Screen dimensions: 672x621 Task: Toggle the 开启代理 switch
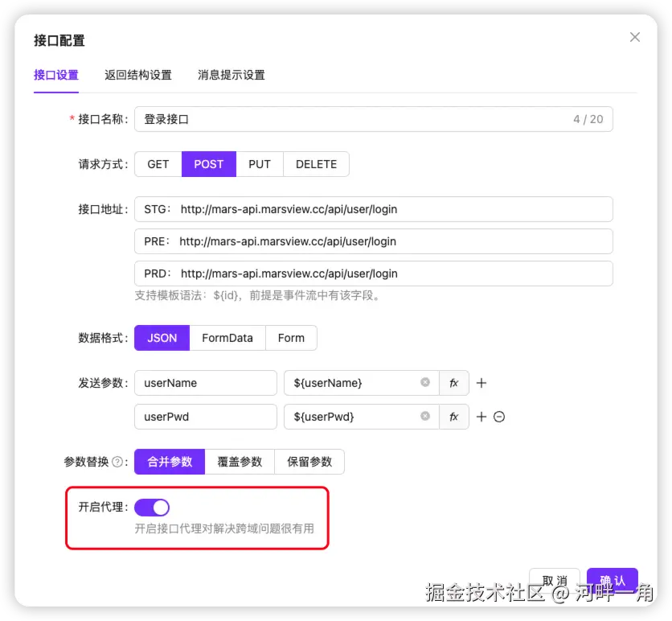pyautogui.click(x=152, y=508)
